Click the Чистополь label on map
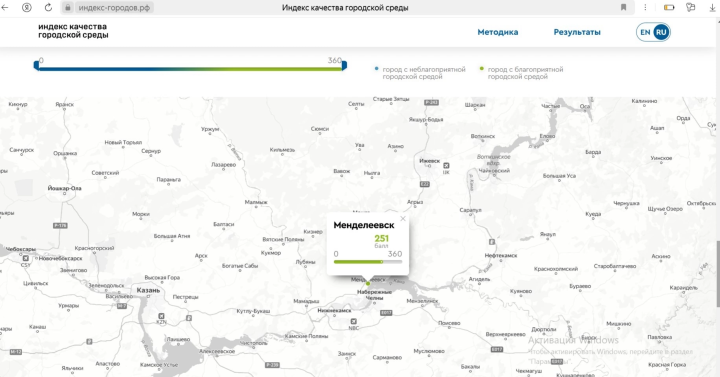Screen dimensions: 720x377 coord(253,343)
